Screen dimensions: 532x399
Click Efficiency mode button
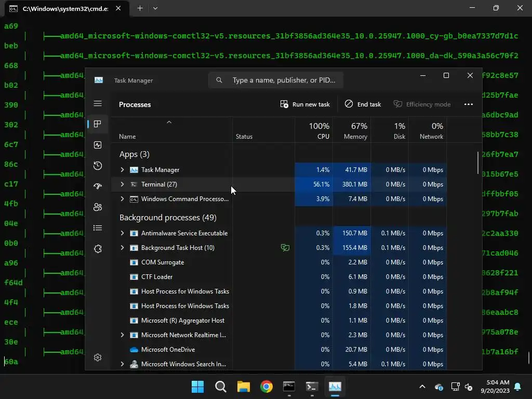pos(422,104)
